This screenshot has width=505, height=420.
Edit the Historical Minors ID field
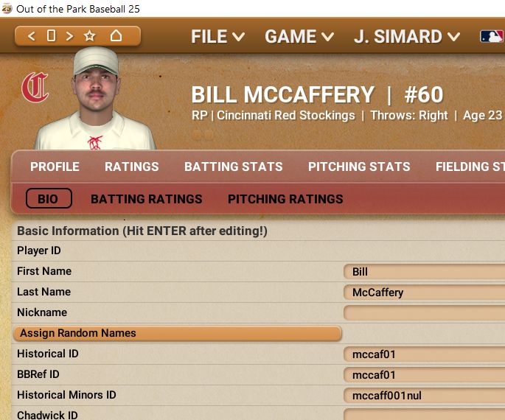pos(424,396)
